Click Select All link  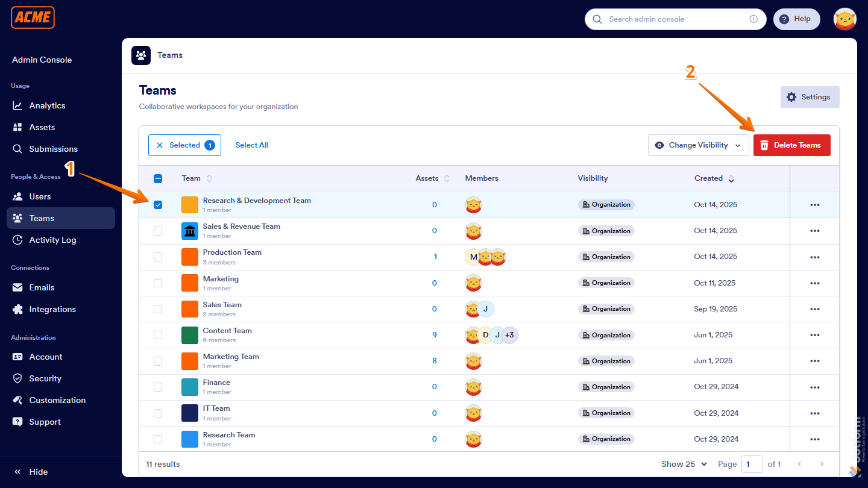252,145
